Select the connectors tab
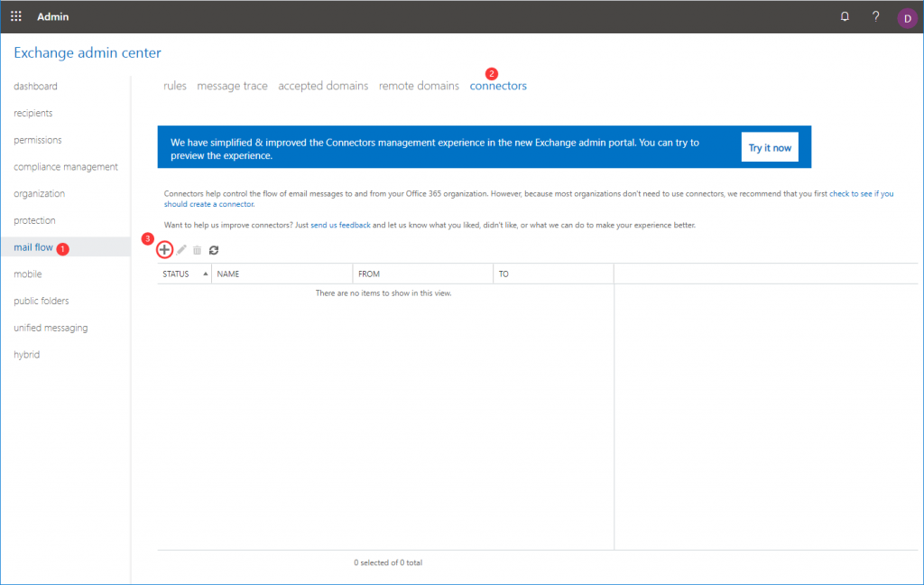Screen dimensions: 924x585 [x=498, y=86]
